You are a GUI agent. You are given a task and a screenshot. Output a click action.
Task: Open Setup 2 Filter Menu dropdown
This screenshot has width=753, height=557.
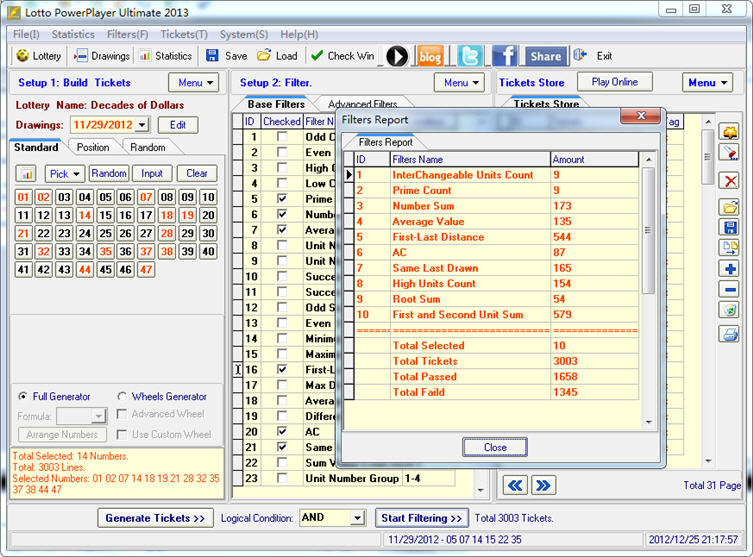[459, 83]
